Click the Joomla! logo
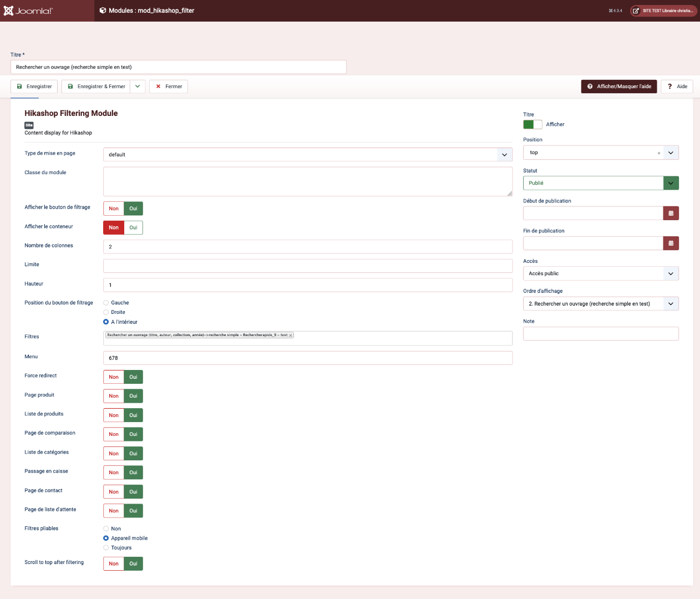Image resolution: width=700 pixels, height=599 pixels. (28, 11)
